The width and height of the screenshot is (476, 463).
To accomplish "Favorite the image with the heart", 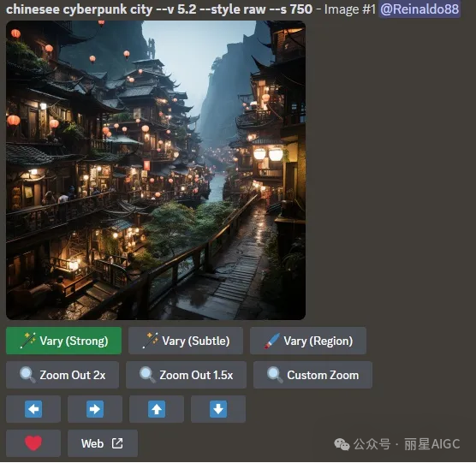I will [x=33, y=443].
